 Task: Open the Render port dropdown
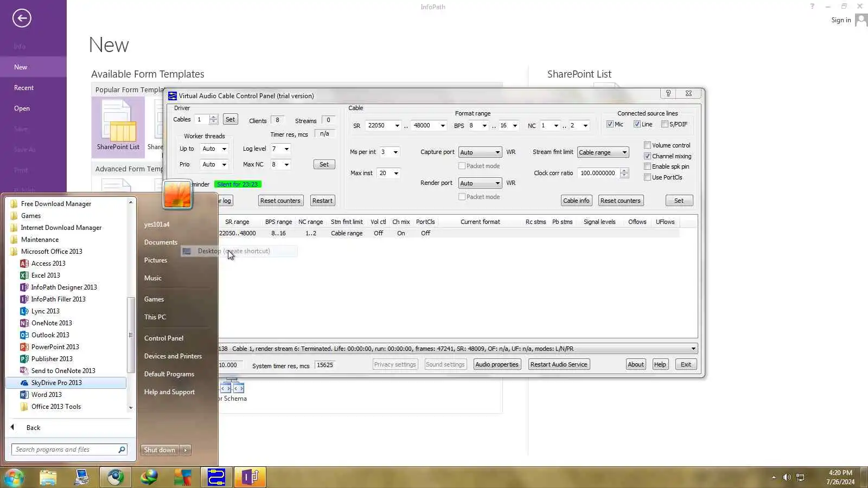coord(480,183)
